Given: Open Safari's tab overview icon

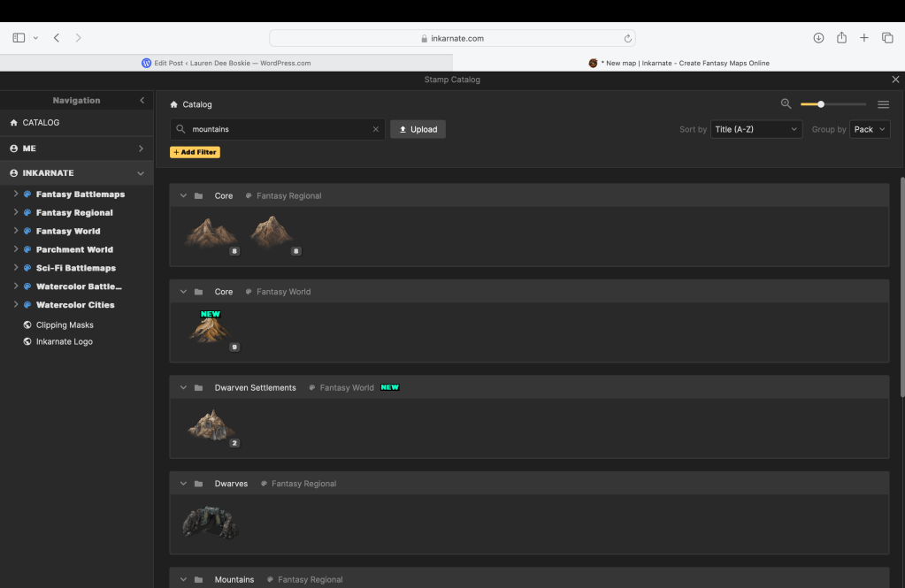Looking at the screenshot, I should [887, 38].
